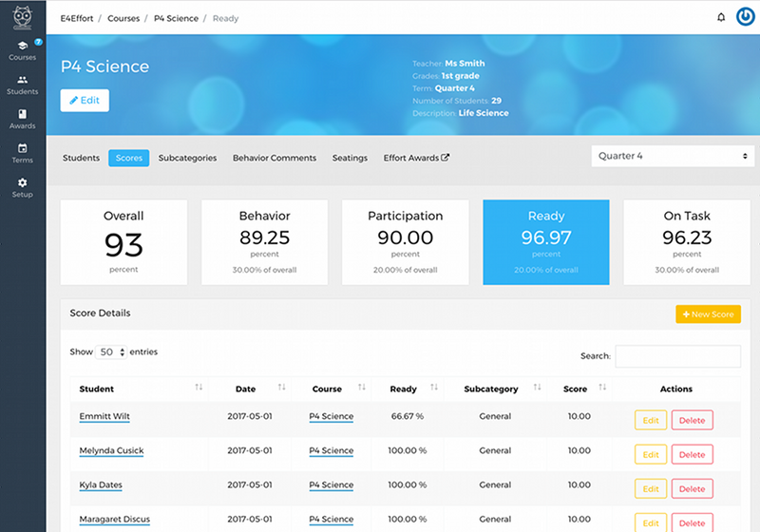Click the Search input field
Image resolution: width=760 pixels, height=532 pixels.
pos(677,356)
